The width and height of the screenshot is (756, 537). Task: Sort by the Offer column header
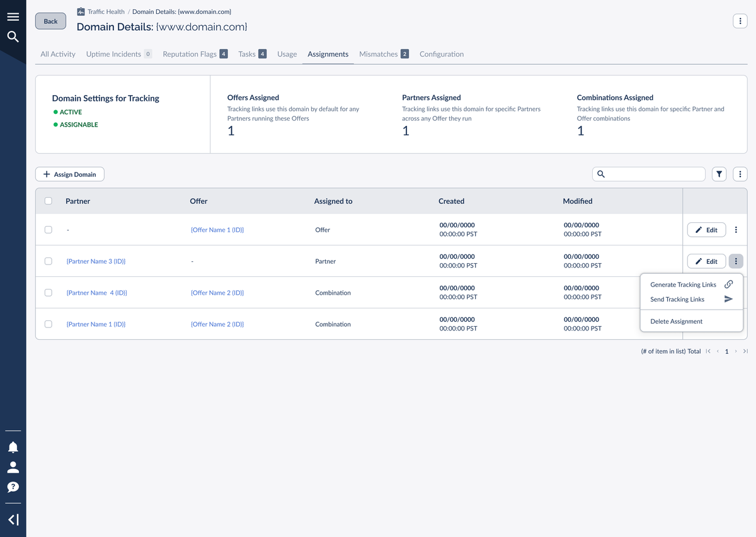click(x=198, y=201)
